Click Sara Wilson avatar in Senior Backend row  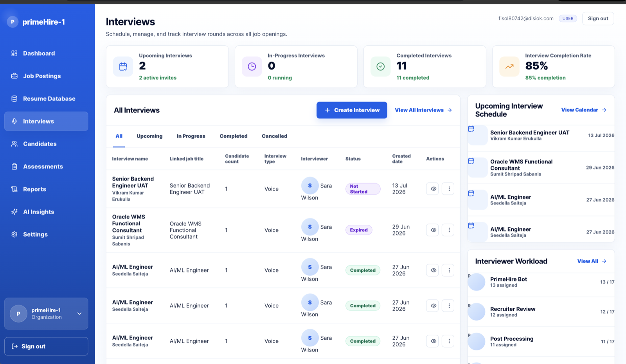(x=310, y=186)
